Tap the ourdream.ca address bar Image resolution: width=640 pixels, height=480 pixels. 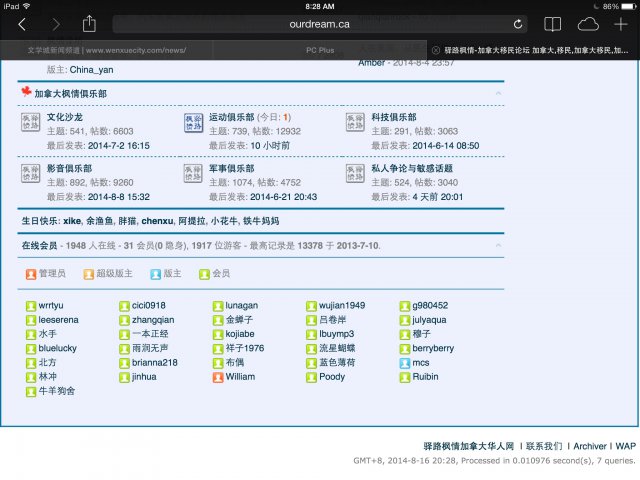[319, 24]
